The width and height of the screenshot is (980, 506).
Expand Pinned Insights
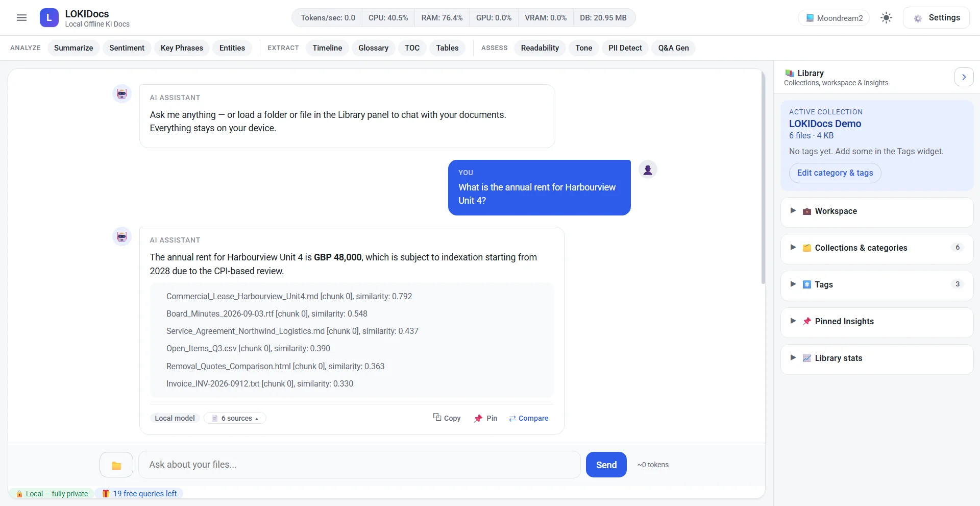pos(877,322)
